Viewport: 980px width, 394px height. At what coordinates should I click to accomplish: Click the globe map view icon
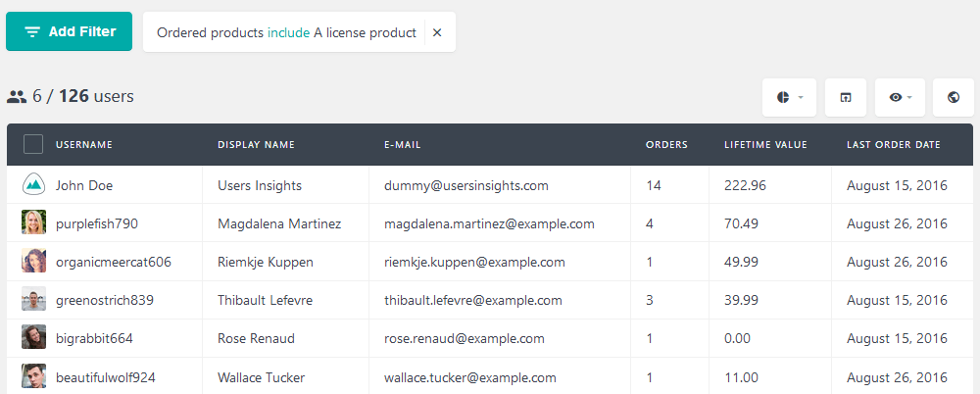[954, 97]
